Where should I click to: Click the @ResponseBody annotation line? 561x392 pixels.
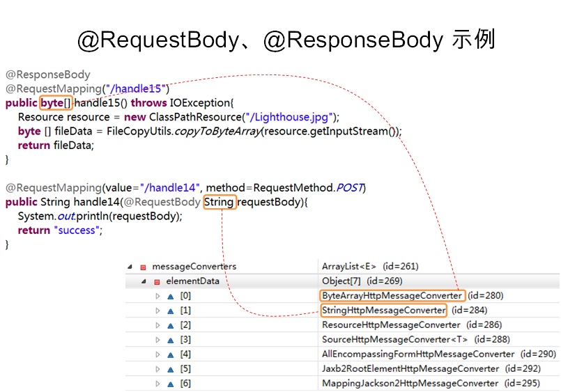click(x=48, y=75)
